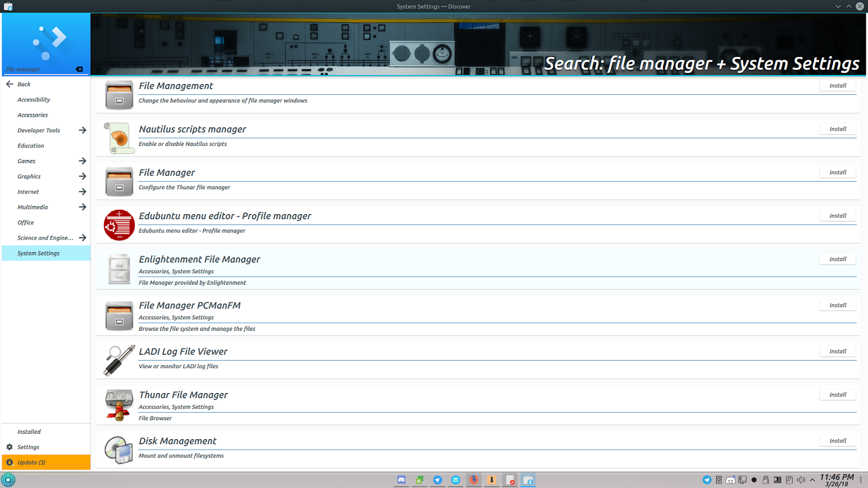Click the Discover icon in the taskbar
Screen dimensions: 868x488
click(528, 480)
